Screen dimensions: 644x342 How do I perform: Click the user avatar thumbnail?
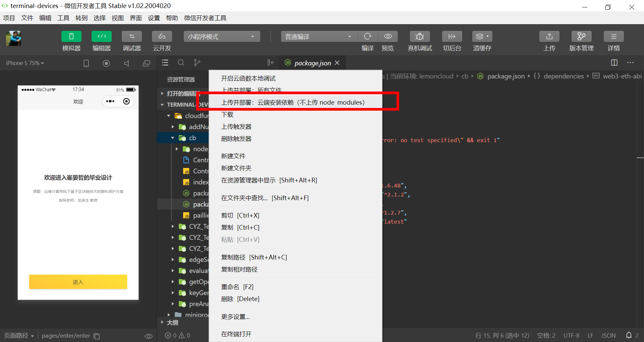tap(14, 38)
